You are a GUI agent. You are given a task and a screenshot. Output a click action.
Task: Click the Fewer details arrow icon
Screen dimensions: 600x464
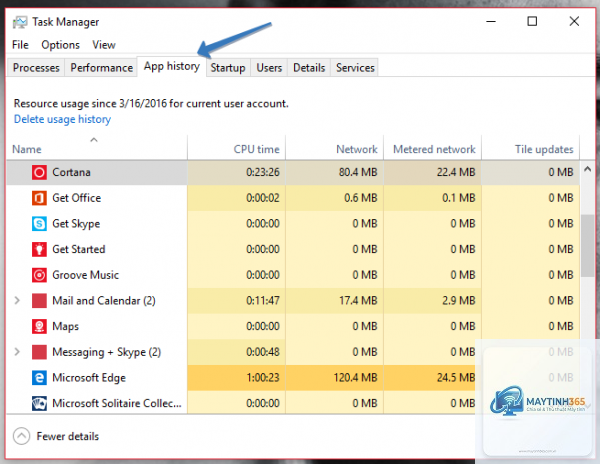(21, 436)
